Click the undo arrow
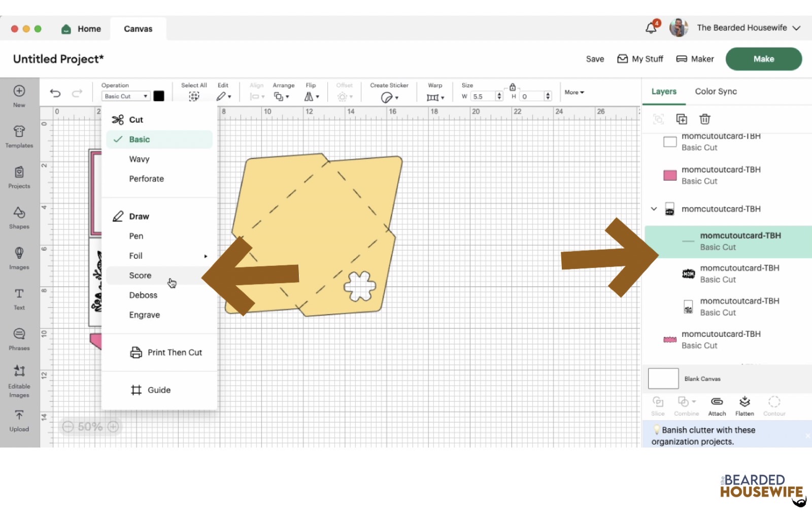 (55, 93)
